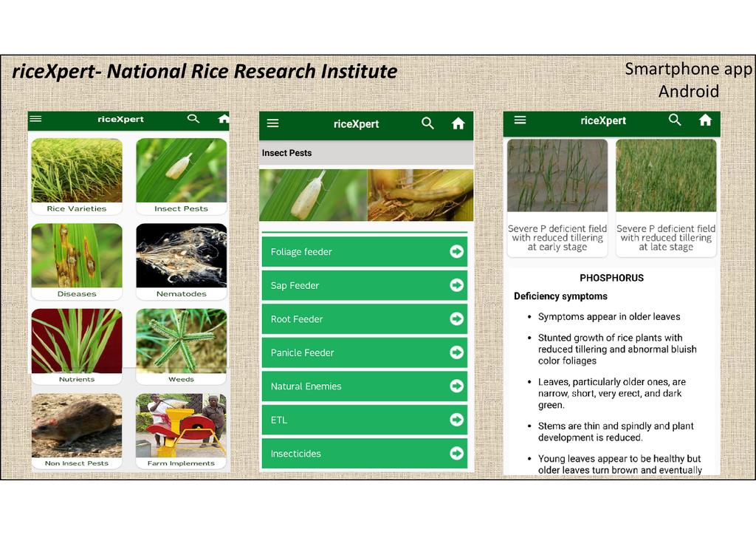The height and width of the screenshot is (535, 756).
Task: Open the Farm Implements tile
Action: coord(181,430)
